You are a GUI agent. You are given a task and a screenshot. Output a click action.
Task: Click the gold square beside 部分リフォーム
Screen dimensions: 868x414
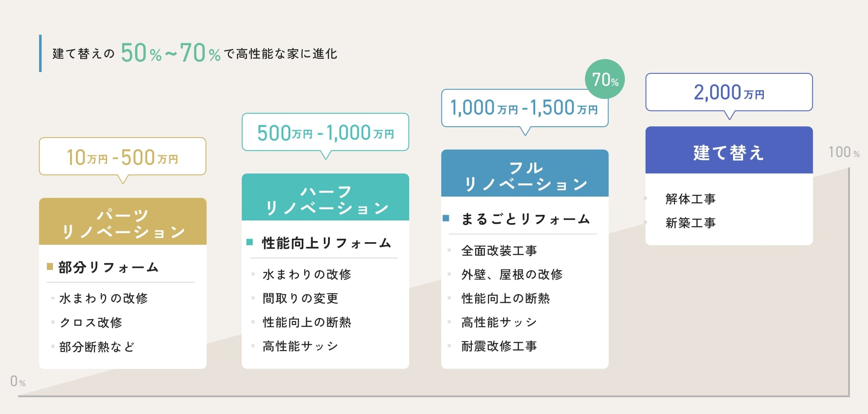coord(50,266)
